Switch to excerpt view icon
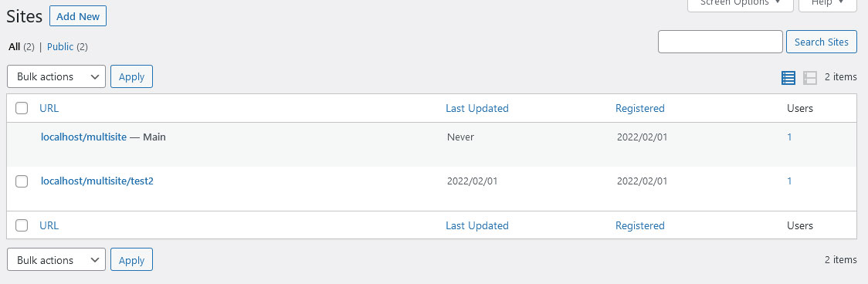Screen dimensions: 868x284 pos(810,78)
